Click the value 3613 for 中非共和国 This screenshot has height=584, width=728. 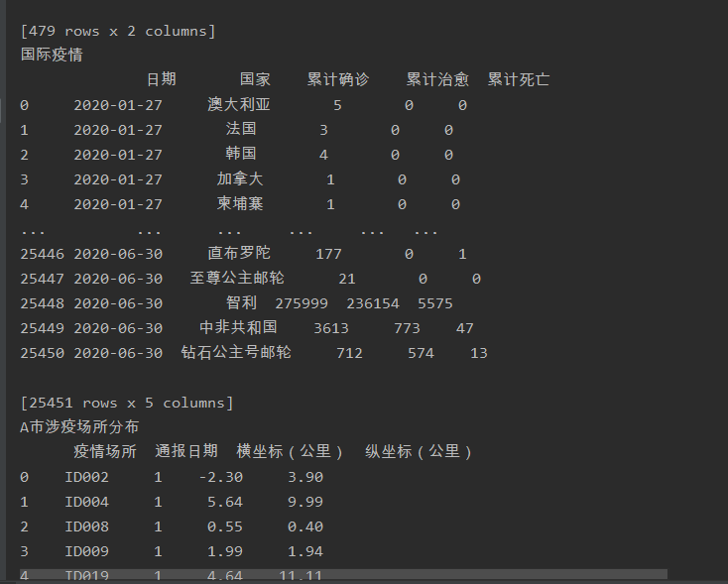tap(331, 328)
